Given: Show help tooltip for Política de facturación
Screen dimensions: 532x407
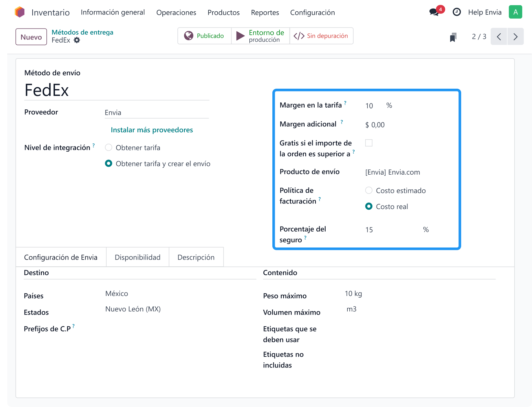Looking at the screenshot, I should pyautogui.click(x=319, y=199).
